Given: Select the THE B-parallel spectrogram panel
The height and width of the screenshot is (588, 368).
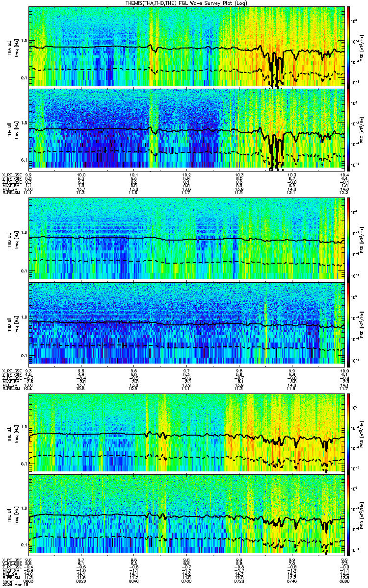Looking at the screenshot, I should click(x=187, y=514).
